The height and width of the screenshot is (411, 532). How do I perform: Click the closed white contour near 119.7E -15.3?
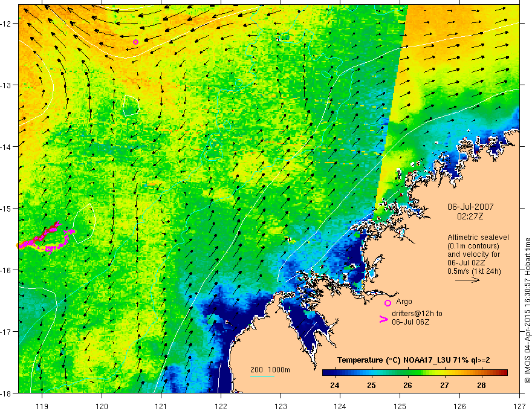(85, 224)
